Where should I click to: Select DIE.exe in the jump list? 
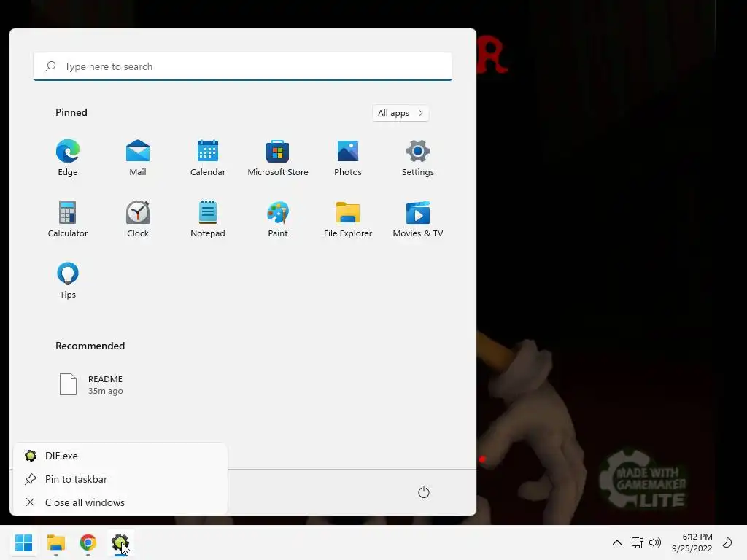pyautogui.click(x=120, y=456)
